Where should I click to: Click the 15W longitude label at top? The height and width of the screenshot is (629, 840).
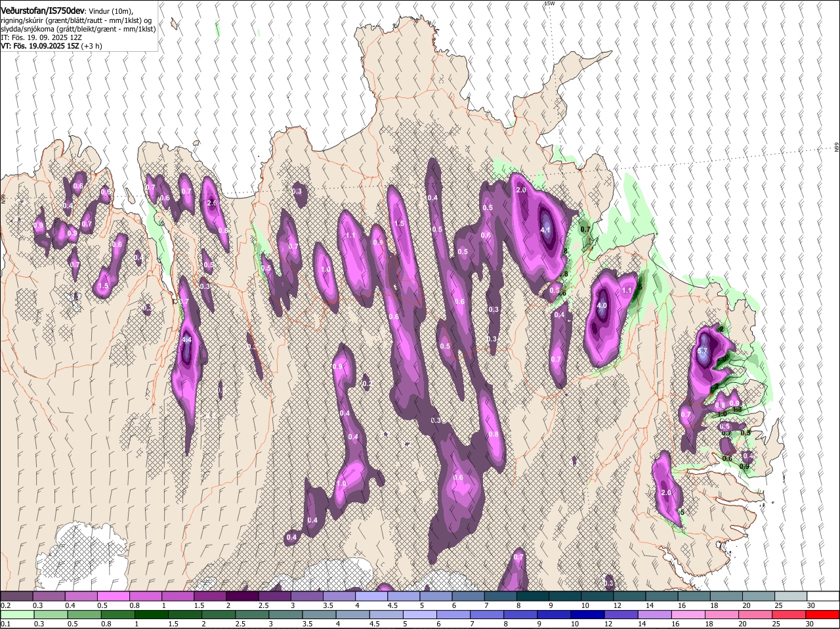click(549, 3)
